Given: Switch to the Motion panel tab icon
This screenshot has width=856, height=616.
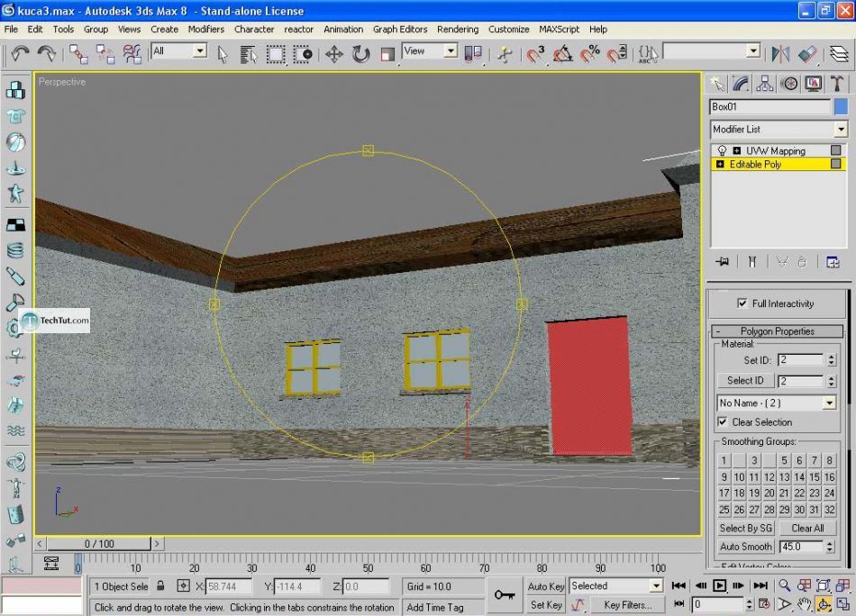Looking at the screenshot, I should pyautogui.click(x=788, y=84).
